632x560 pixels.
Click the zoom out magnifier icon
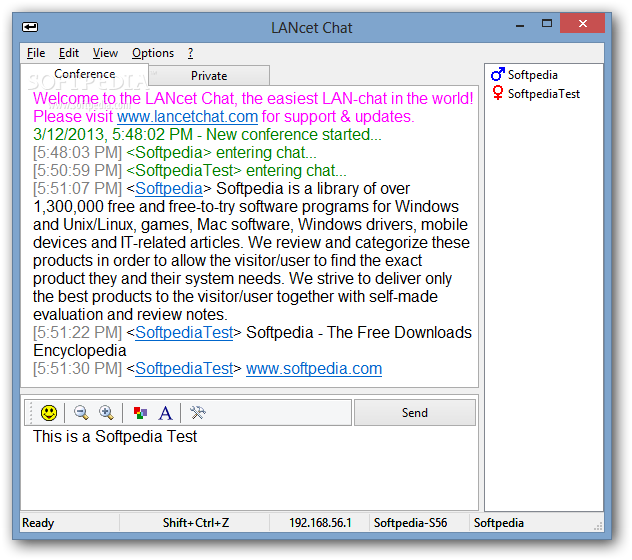point(81,412)
